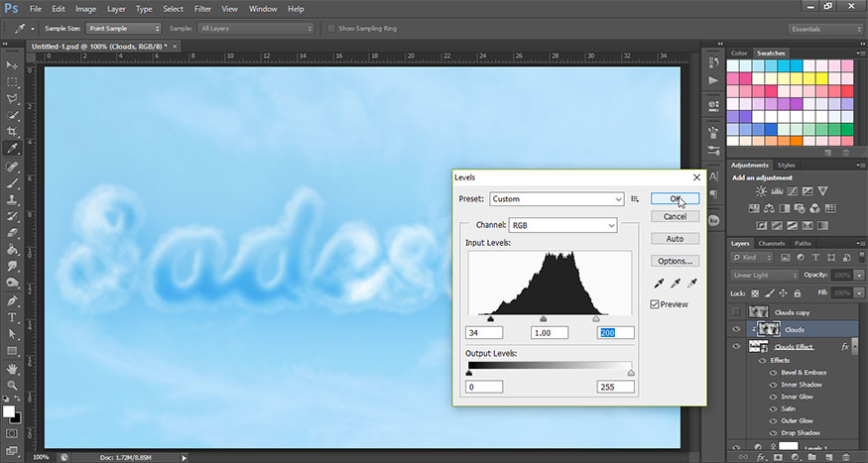The height and width of the screenshot is (463, 868).
Task: Click the white point eyedropper in Levels
Action: (x=690, y=285)
